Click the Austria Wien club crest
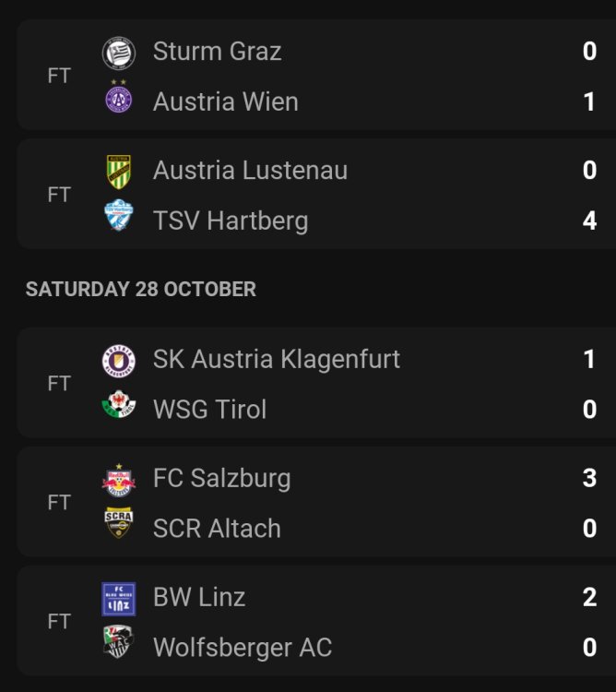The image size is (616, 692). (118, 100)
